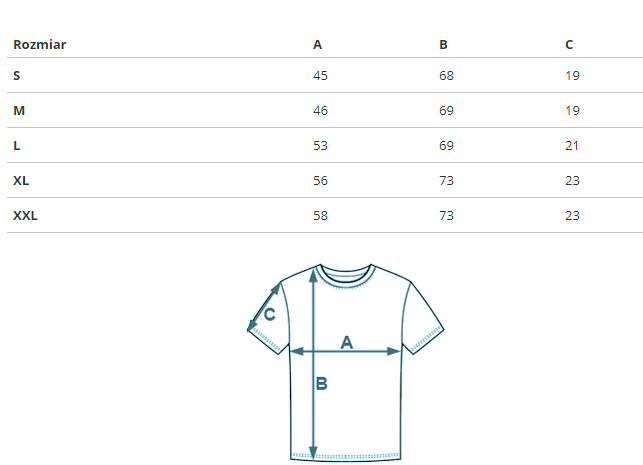Select the "Rozmiar" column header
The image size is (643, 465).
pos(40,45)
